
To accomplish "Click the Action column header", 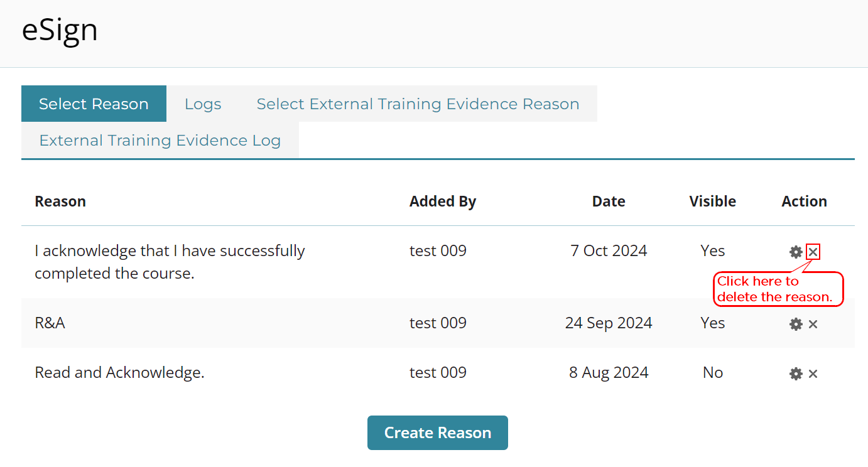I will (x=805, y=201).
